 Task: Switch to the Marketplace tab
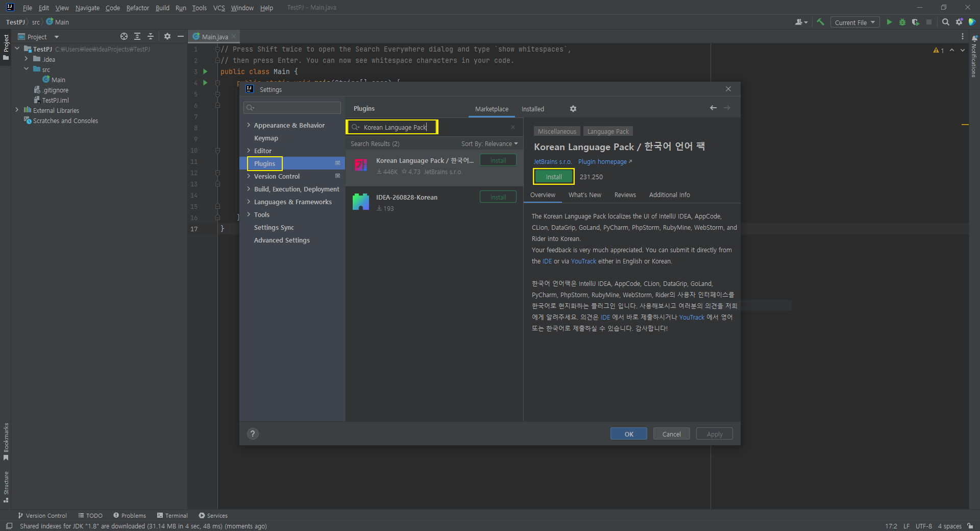[x=492, y=109]
